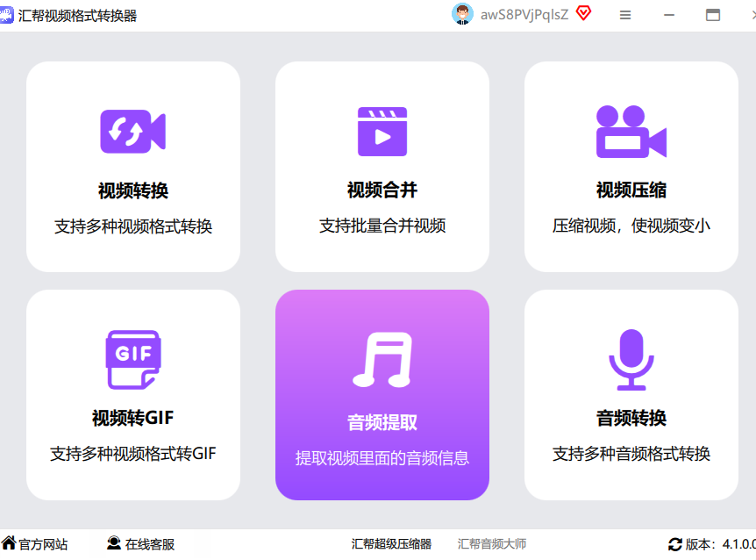The width and height of the screenshot is (756, 560).
Task: Click the app logo in title bar
Action: [6, 16]
